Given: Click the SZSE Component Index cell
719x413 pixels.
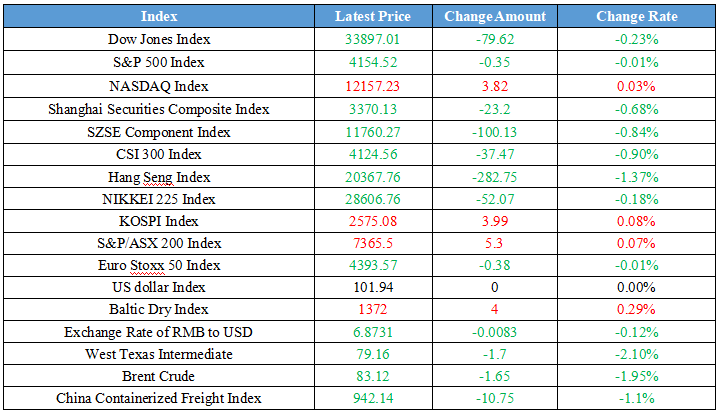Looking at the screenshot, I should point(160,132).
